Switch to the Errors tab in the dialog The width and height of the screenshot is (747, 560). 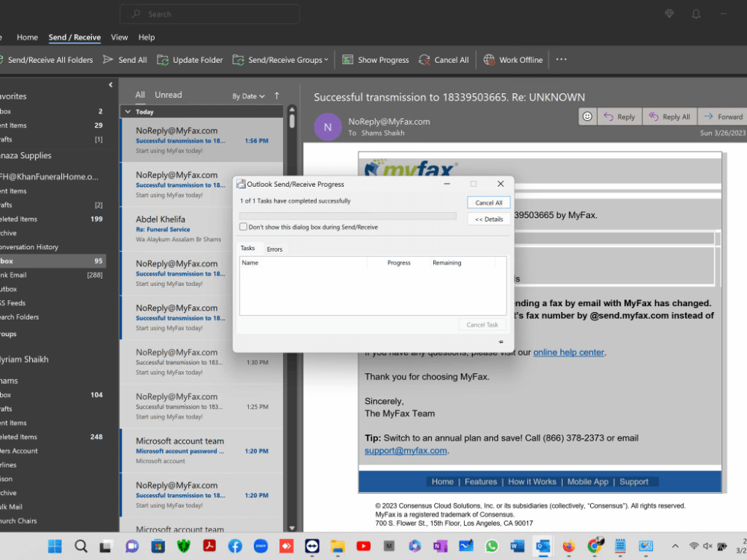[275, 248]
